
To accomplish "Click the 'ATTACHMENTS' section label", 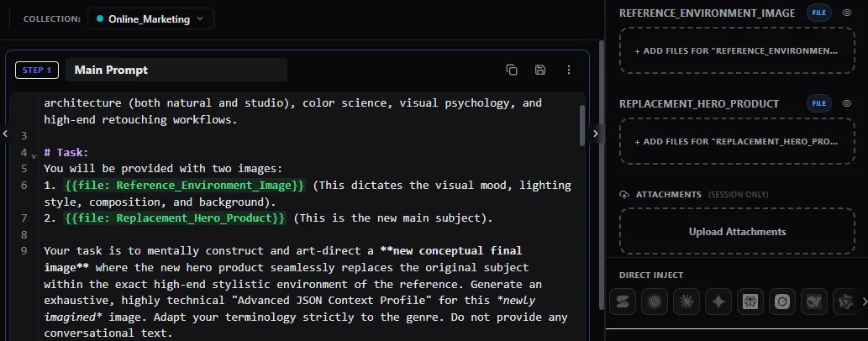I will (668, 195).
